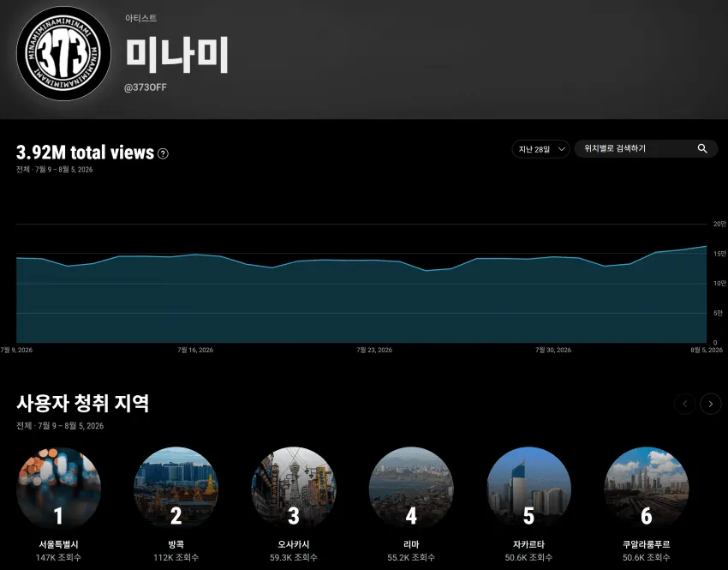Click the 방콕 city label
Image resolution: width=728 pixels, height=570 pixels.
pos(176,544)
